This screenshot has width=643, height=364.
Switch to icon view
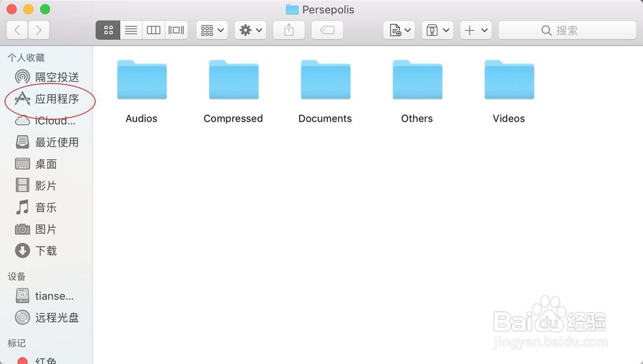(x=108, y=30)
